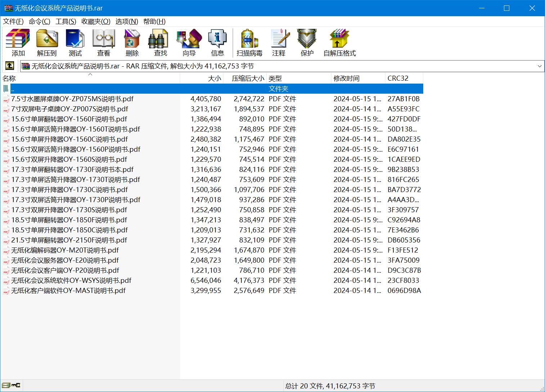
Task: Select 15.6寸双屏话筒升降器OY-1560P说明书.pdf
Action: click(212, 149)
